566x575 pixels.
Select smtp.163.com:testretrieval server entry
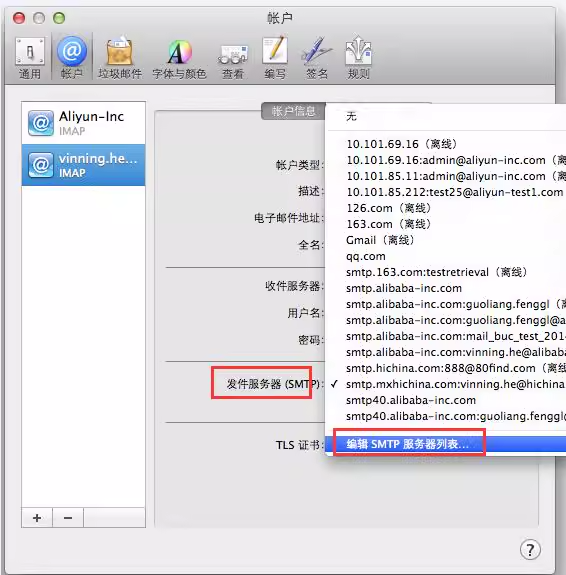coord(445,272)
